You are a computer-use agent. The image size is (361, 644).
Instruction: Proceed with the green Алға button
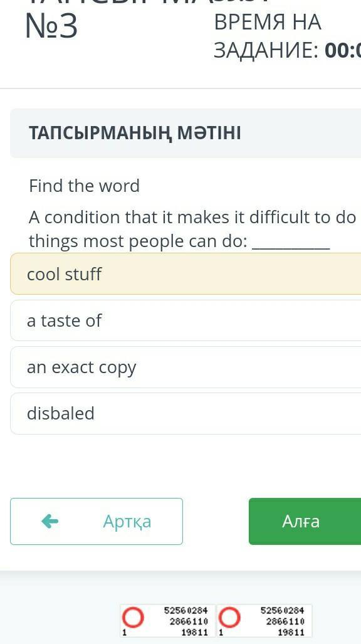pos(305,521)
